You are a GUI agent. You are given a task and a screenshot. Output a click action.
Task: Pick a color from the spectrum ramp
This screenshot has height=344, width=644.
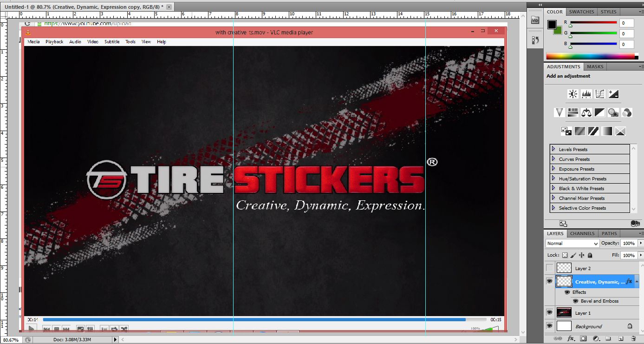pyautogui.click(x=590, y=56)
